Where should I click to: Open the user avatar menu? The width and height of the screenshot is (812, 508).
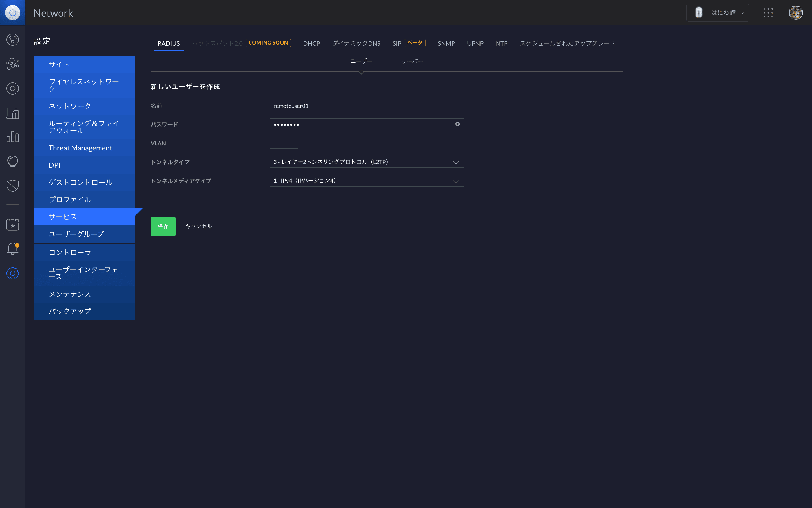[796, 13]
